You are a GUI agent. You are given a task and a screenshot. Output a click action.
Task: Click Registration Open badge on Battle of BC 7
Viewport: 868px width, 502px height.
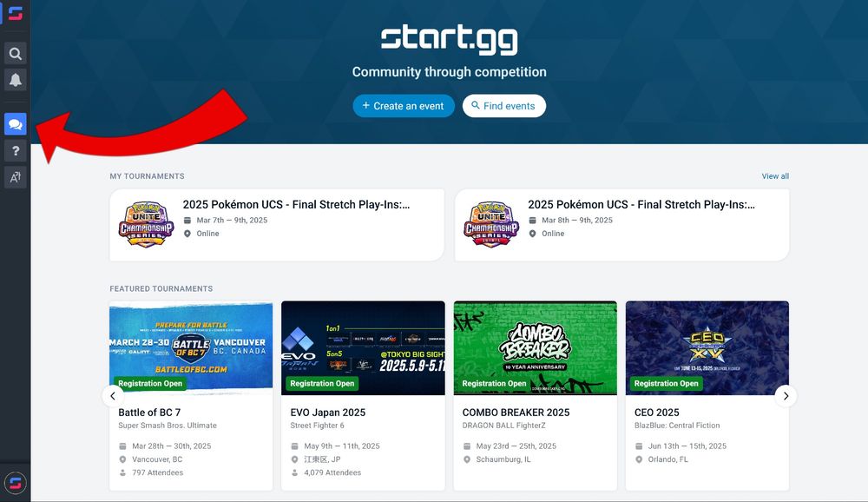150,383
